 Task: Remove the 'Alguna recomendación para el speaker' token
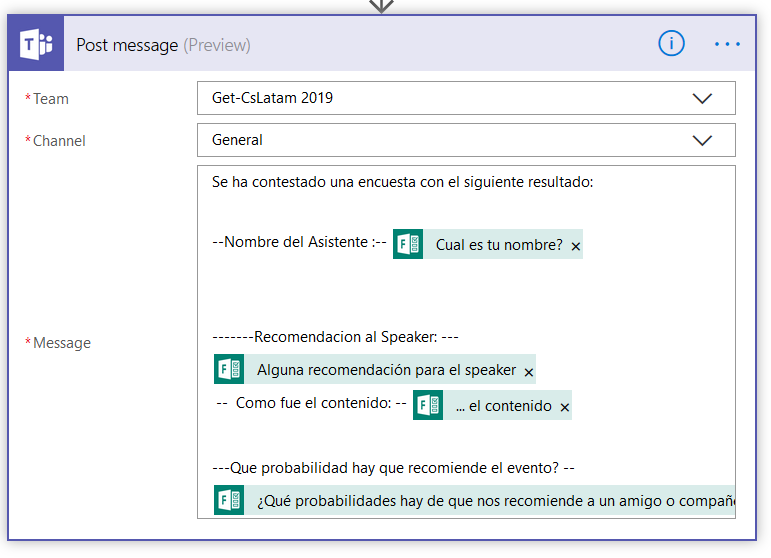tap(529, 372)
